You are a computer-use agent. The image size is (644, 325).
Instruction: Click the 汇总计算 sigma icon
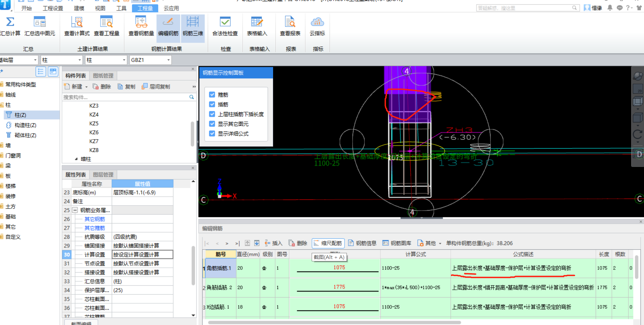coord(10,22)
